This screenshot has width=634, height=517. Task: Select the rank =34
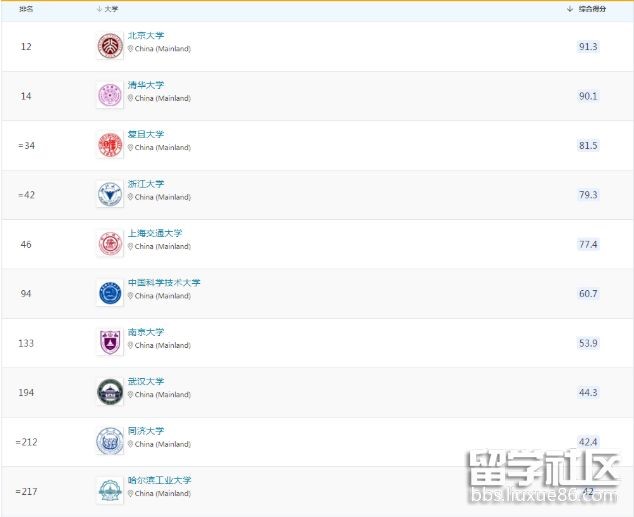(26, 146)
